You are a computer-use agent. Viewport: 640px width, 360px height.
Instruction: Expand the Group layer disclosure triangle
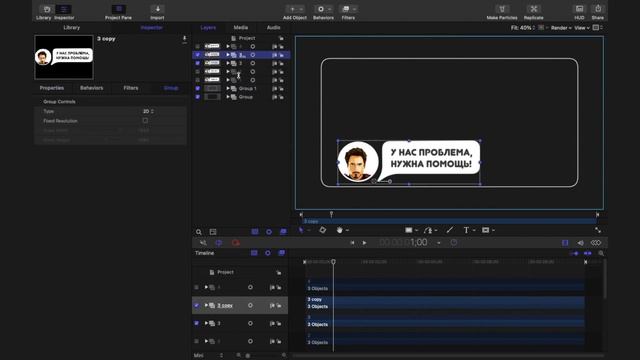point(228,97)
